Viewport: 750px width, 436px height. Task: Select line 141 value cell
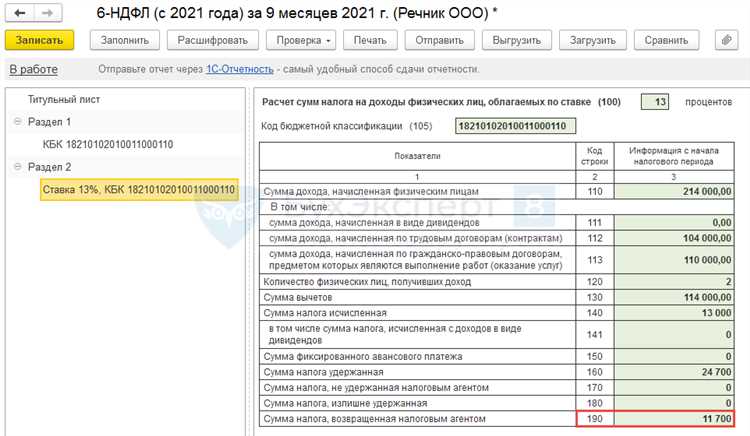click(x=674, y=335)
